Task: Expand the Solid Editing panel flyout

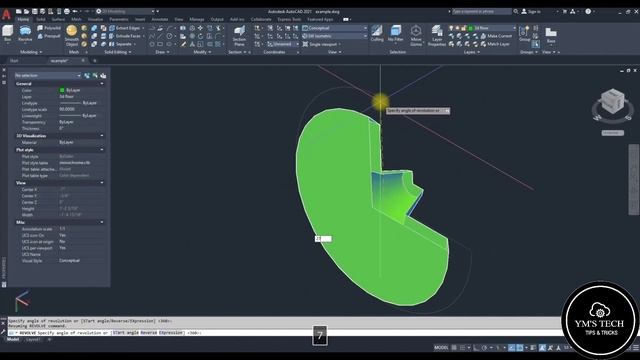Action: (x=118, y=52)
